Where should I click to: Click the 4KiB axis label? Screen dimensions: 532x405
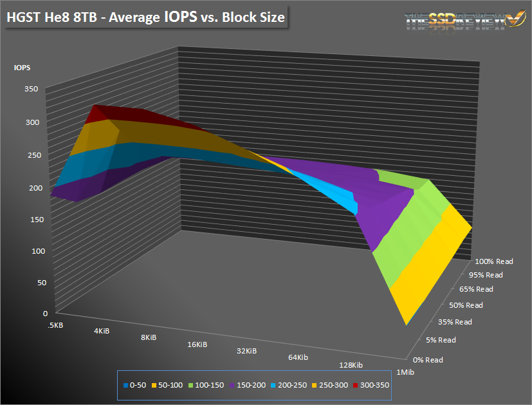coord(102,330)
